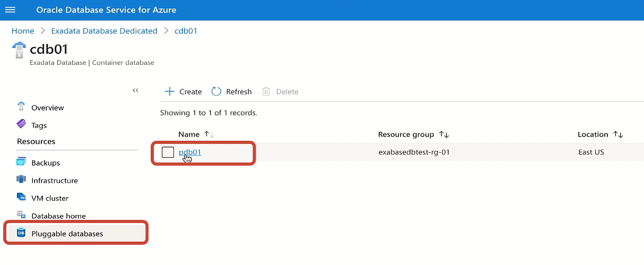Click the Location column header
The height and width of the screenshot is (265, 644).
click(x=593, y=134)
